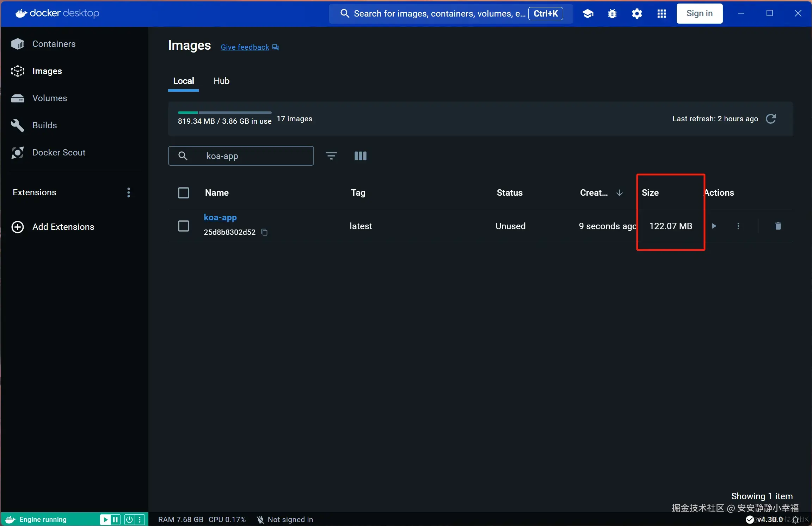Click the Ctrl+K shortcut badge
This screenshot has width=812, height=526.
(546, 14)
